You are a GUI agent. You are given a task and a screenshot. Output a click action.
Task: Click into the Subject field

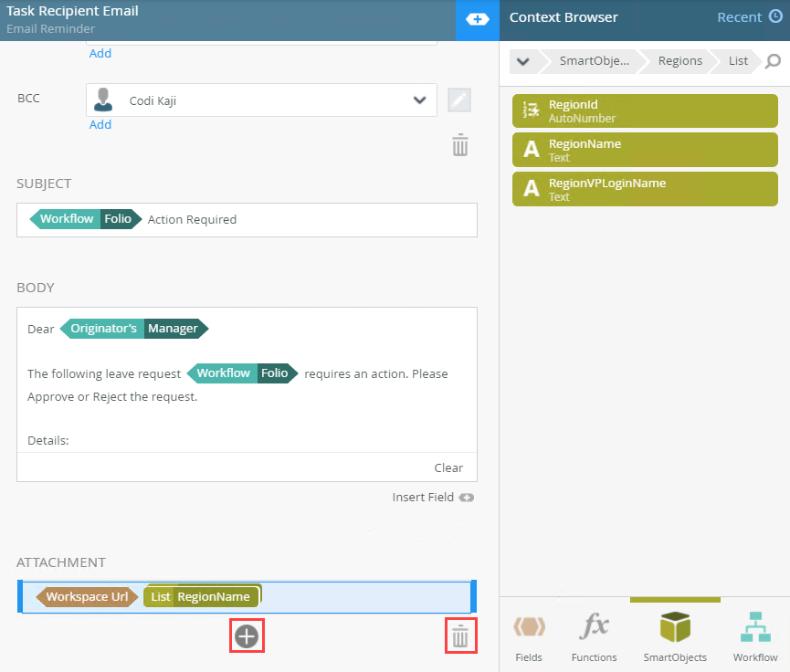point(247,220)
